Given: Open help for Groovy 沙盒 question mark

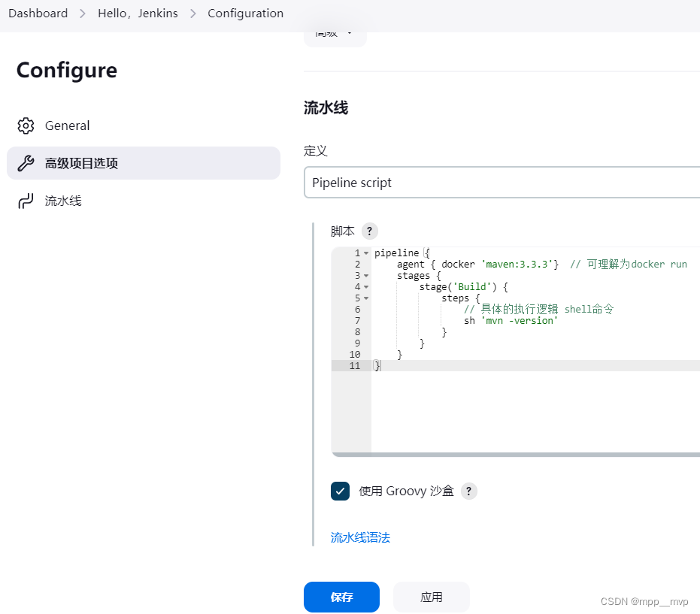Looking at the screenshot, I should pos(468,492).
